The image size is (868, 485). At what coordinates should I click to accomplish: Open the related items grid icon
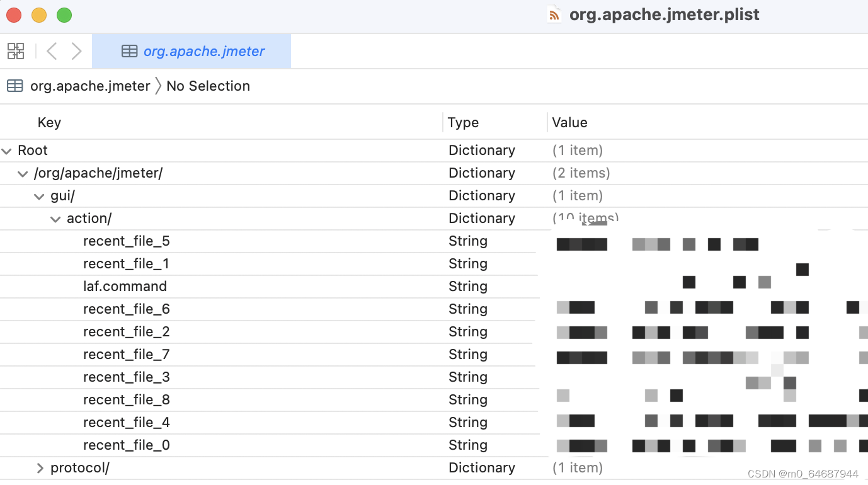tap(16, 51)
